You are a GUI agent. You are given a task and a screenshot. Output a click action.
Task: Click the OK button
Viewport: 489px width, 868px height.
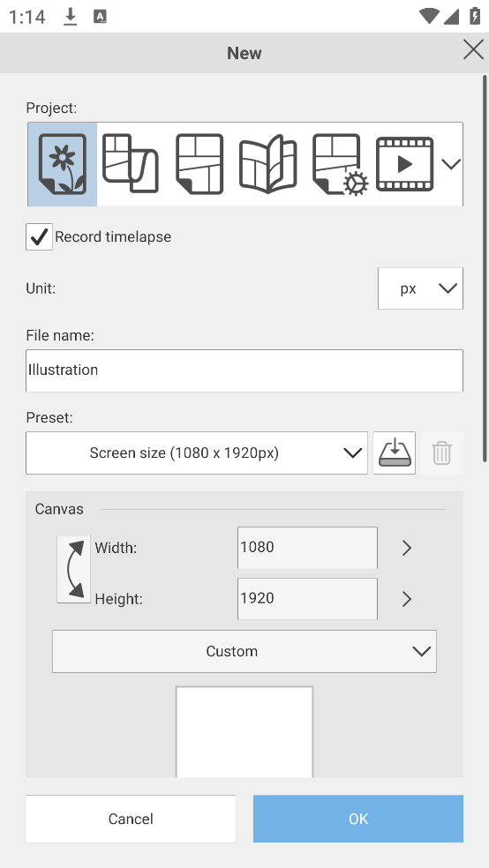point(358,819)
